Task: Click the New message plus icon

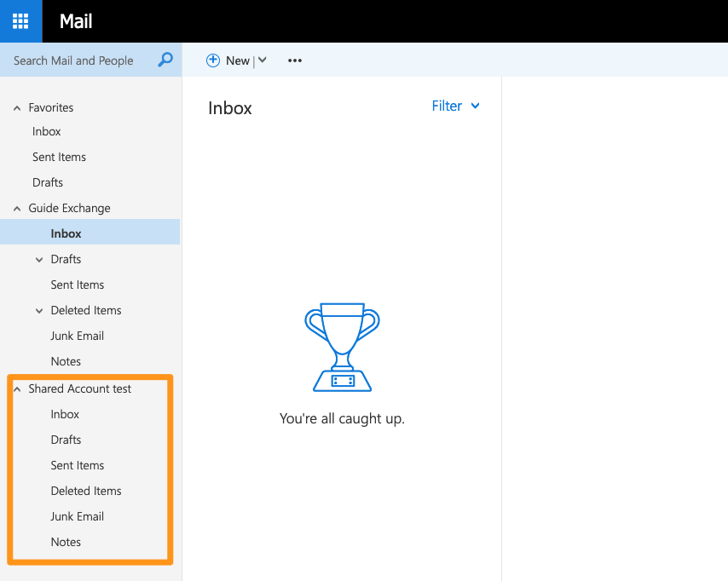Action: (x=213, y=60)
